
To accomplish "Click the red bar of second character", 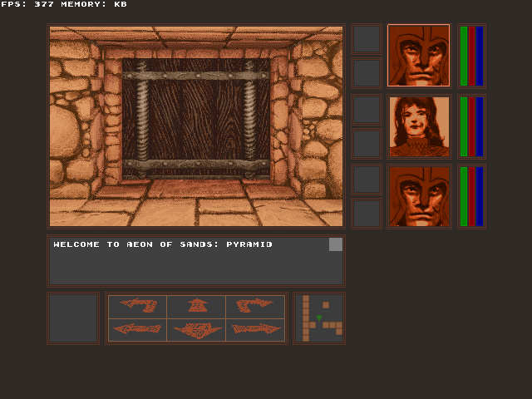I will coord(471,126).
